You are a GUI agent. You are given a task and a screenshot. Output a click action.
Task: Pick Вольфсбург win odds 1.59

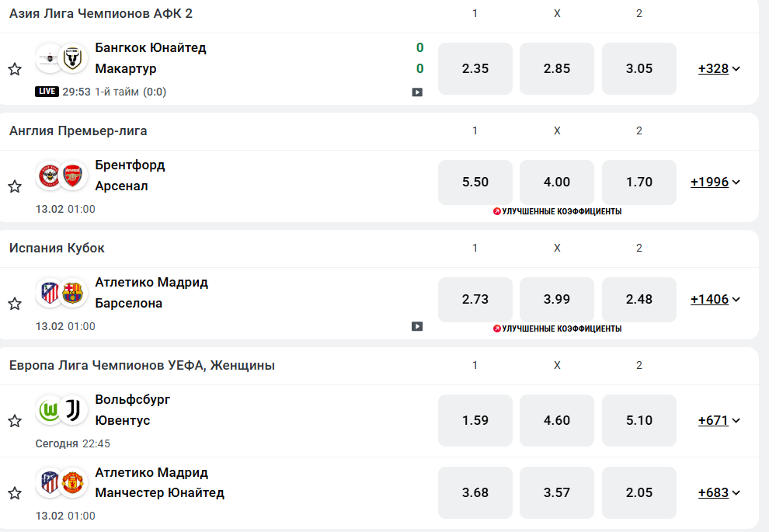pos(475,421)
